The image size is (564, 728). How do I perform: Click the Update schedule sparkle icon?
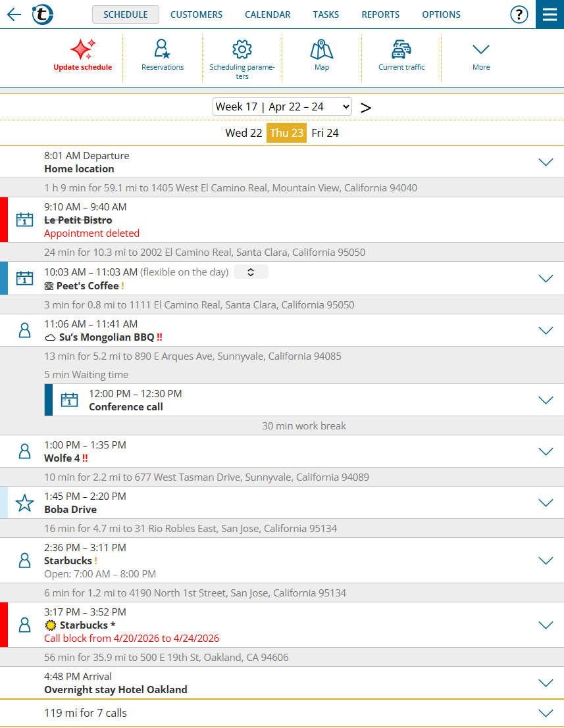pos(83,50)
